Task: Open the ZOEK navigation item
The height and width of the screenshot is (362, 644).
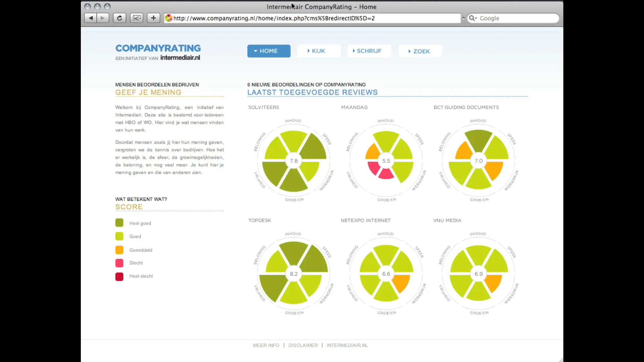Action: pos(420,51)
